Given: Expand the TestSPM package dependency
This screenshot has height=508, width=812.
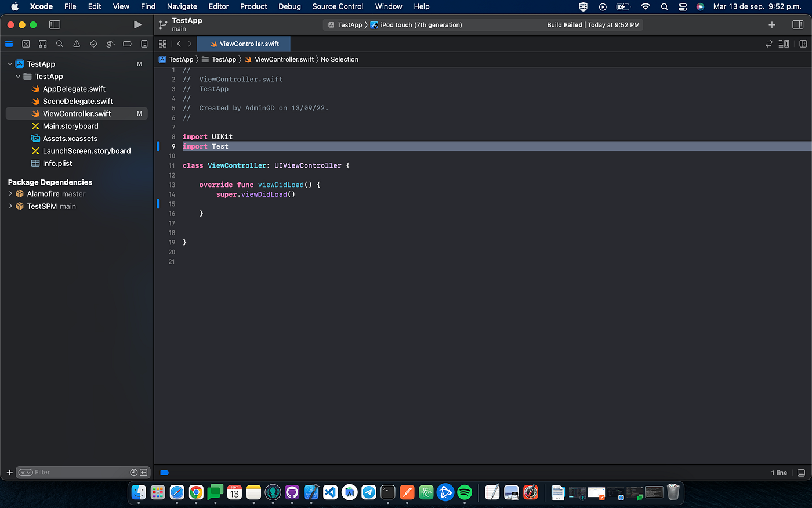Looking at the screenshot, I should pyautogui.click(x=10, y=206).
